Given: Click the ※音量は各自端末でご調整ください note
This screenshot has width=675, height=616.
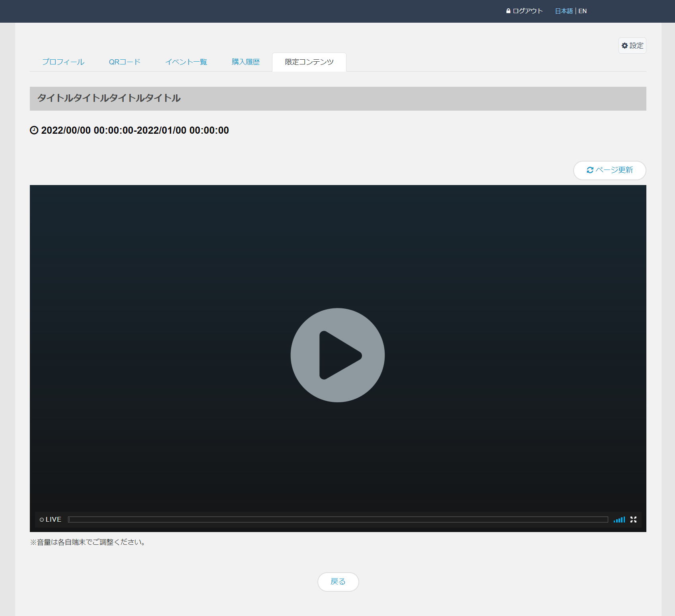Looking at the screenshot, I should (89, 542).
